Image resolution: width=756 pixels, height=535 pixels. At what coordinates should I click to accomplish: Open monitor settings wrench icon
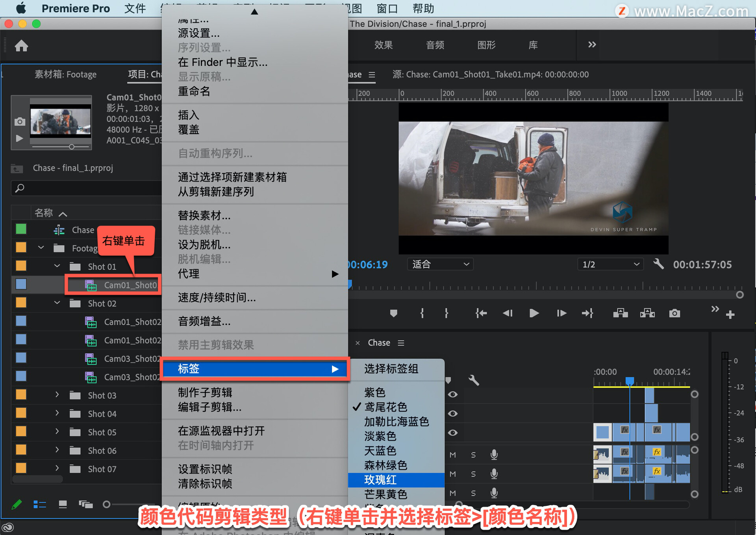pos(658,264)
